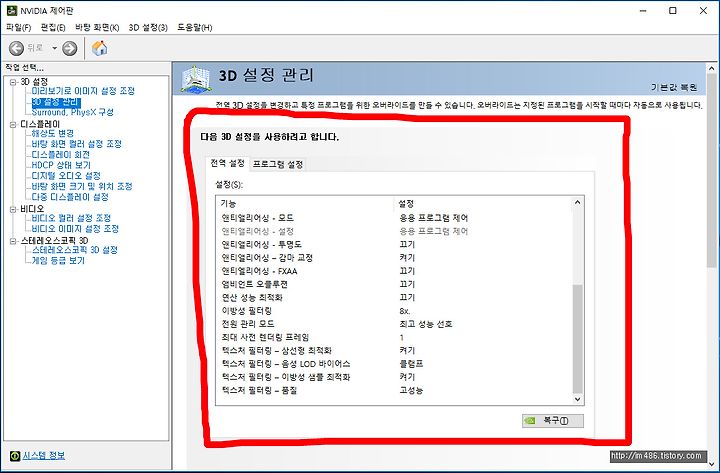Select 앤티앨리어싱 - FXAA row

pyautogui.click(x=394, y=271)
